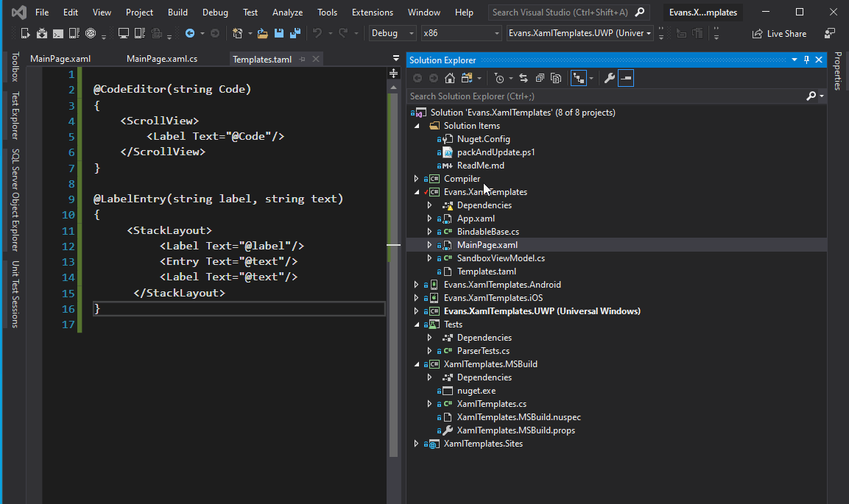Toggle Show All Files in Solution Explorer
The height and width of the screenshot is (504, 849).
(555, 79)
